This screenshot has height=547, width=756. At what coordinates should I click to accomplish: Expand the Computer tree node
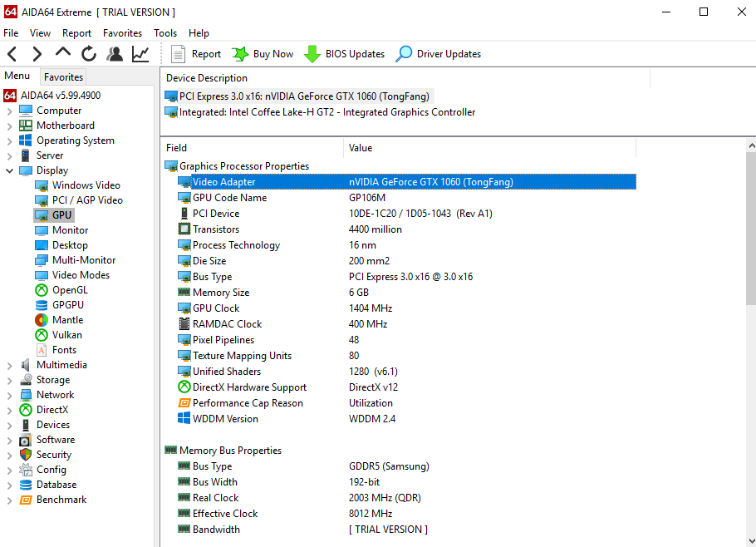click(x=9, y=111)
